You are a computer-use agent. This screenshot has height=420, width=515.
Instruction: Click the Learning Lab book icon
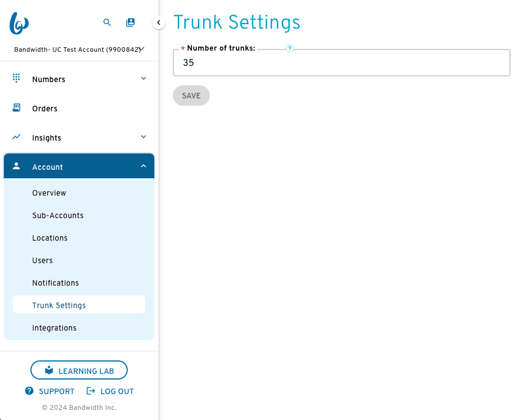pos(49,370)
